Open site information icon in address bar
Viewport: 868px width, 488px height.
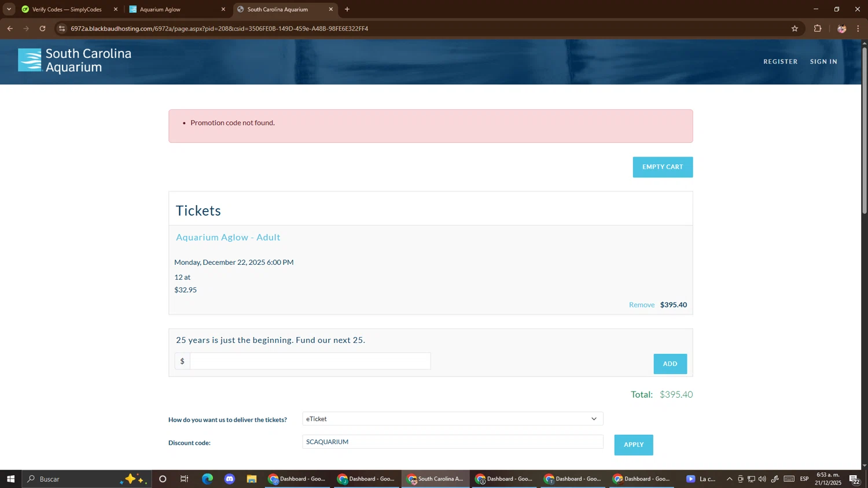click(62, 28)
